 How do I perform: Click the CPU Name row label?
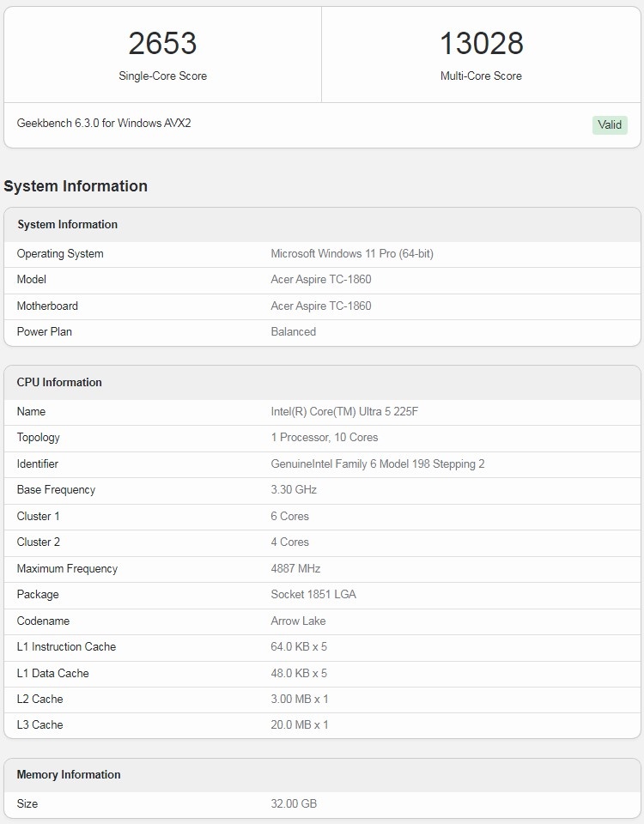(31, 411)
